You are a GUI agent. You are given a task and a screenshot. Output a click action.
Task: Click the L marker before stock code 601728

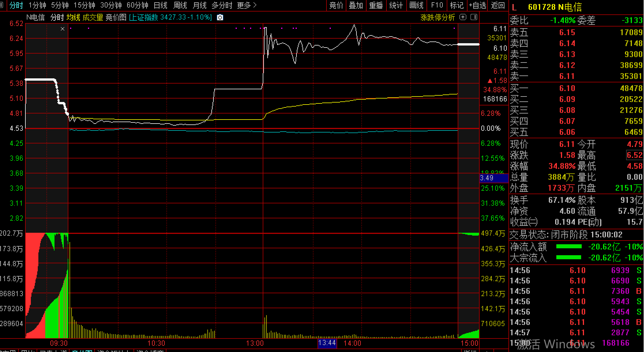tap(514, 7)
